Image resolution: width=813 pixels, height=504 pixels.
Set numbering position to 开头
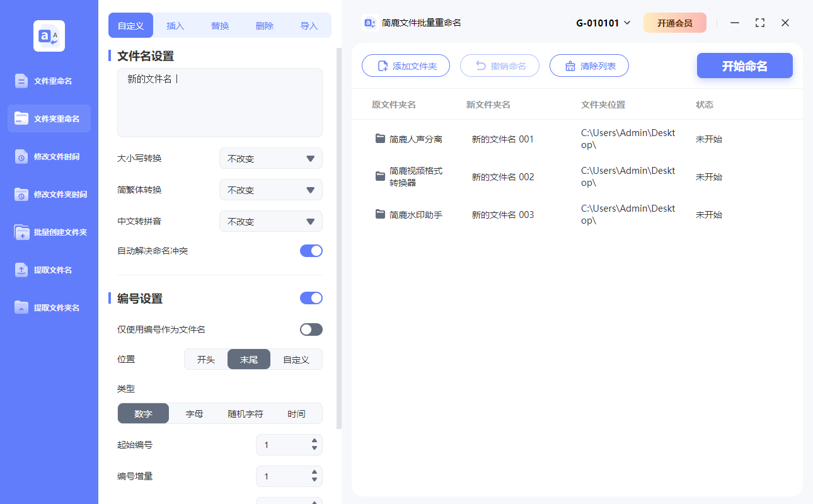(x=206, y=359)
